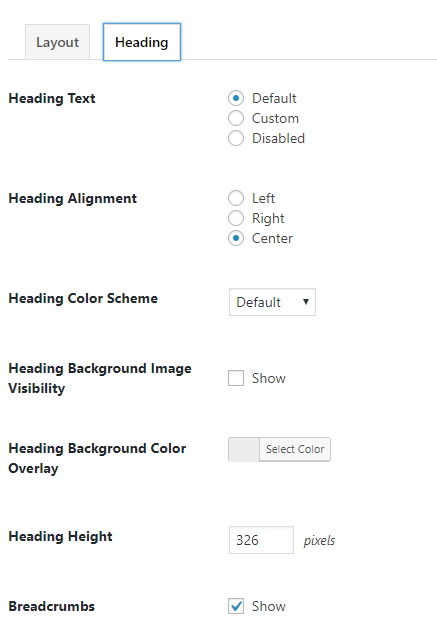
Task: Enable Heading Background Image Show checkbox
Action: pos(236,378)
